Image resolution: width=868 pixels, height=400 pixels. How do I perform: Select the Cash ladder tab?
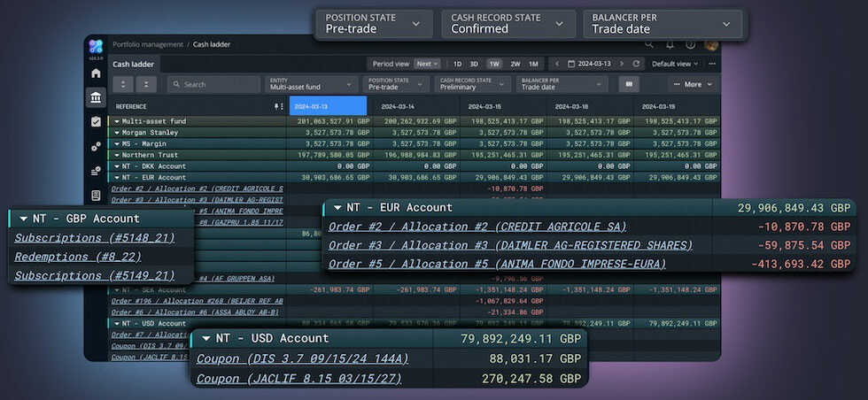pyautogui.click(x=133, y=65)
